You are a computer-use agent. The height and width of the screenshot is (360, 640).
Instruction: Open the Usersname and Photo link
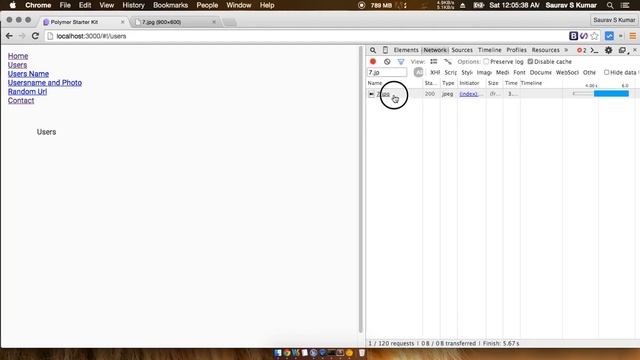coord(45,83)
